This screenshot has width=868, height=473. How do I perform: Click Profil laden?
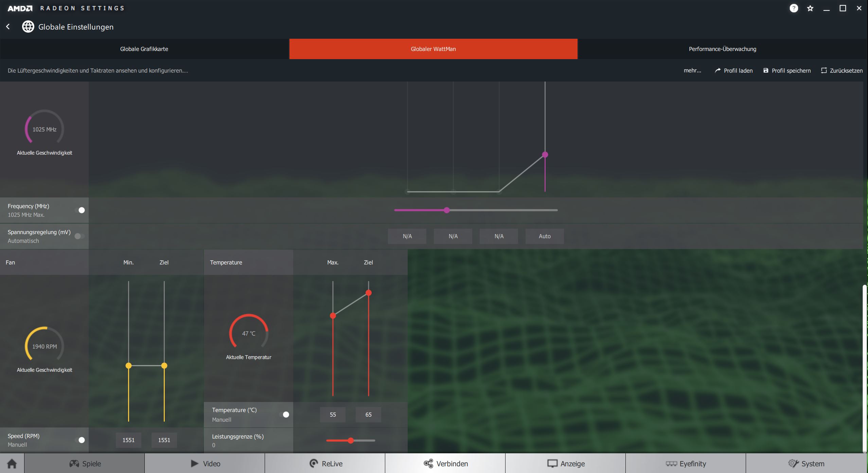(x=734, y=71)
